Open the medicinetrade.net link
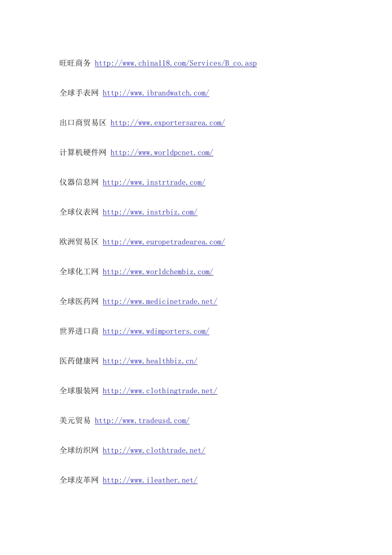Viewport: 392px width, 555px height. pos(160,301)
